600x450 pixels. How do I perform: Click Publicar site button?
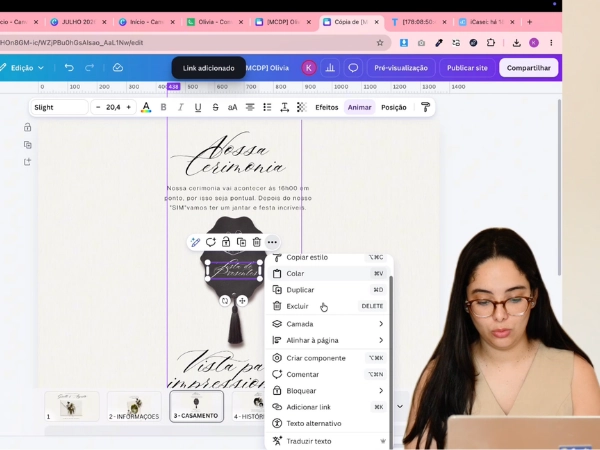point(467,68)
